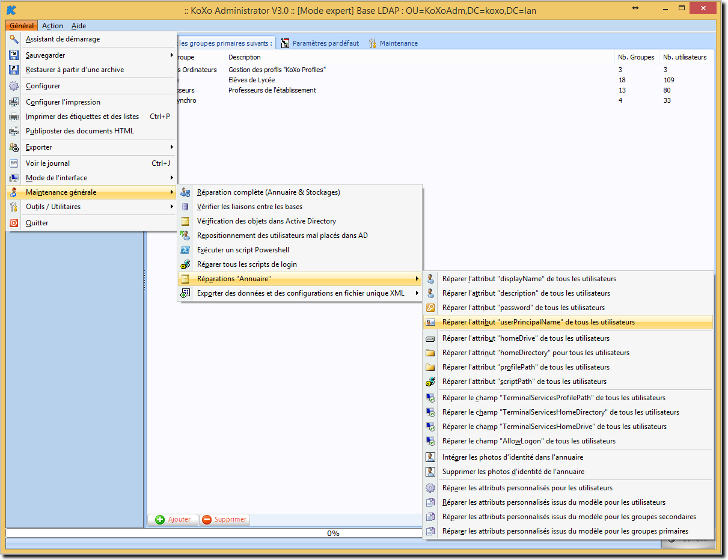Click the photo icon beside Intégrer les photos d'identité
This screenshot has width=728, height=560.
point(430,457)
